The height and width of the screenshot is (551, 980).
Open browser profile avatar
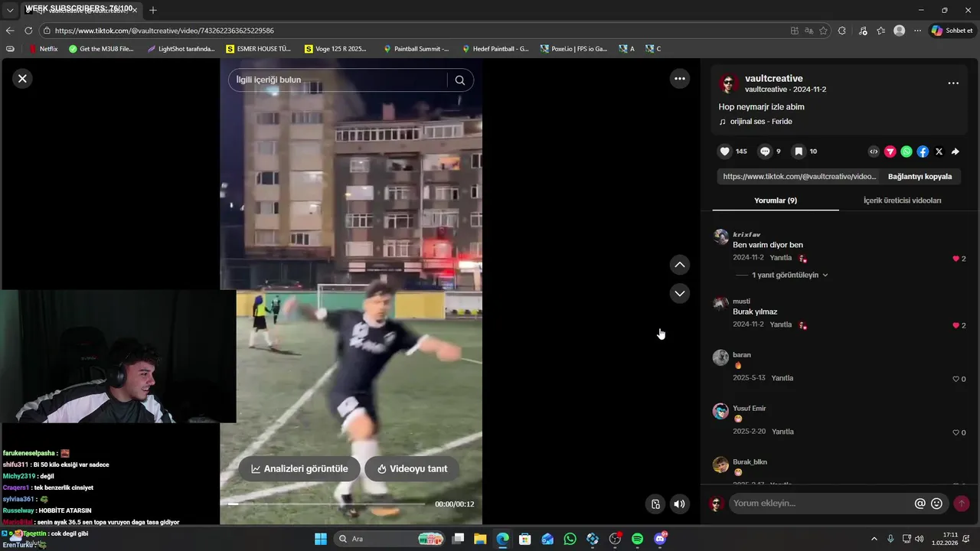[x=900, y=31]
